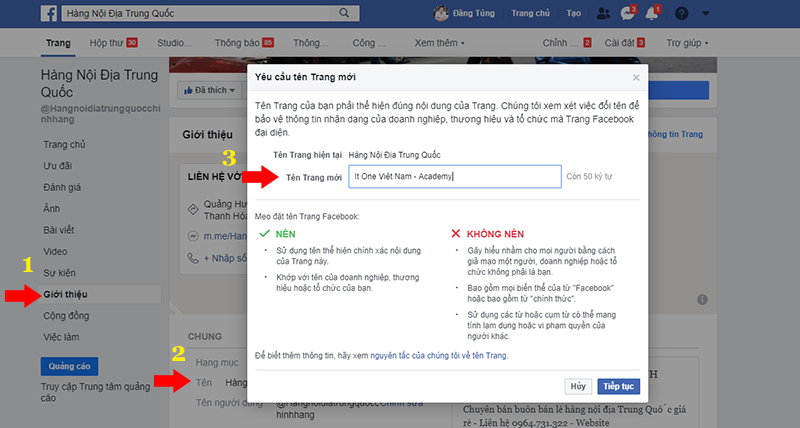Open the notifications bell icon
This screenshot has width=800, height=428.
click(x=652, y=13)
